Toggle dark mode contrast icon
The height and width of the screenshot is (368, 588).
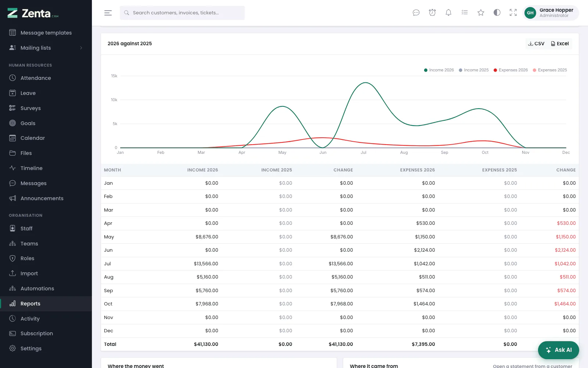click(x=497, y=13)
